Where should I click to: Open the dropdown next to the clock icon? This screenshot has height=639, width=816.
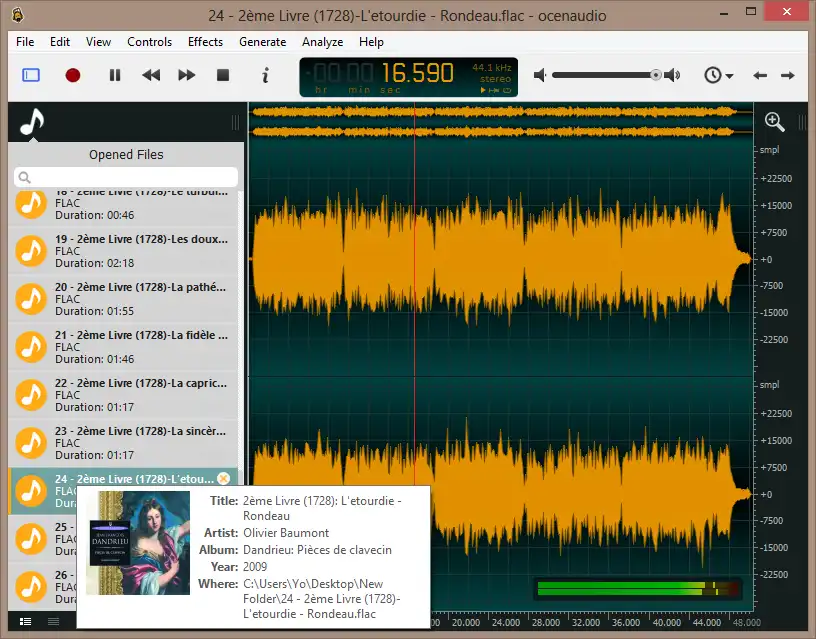coord(729,78)
